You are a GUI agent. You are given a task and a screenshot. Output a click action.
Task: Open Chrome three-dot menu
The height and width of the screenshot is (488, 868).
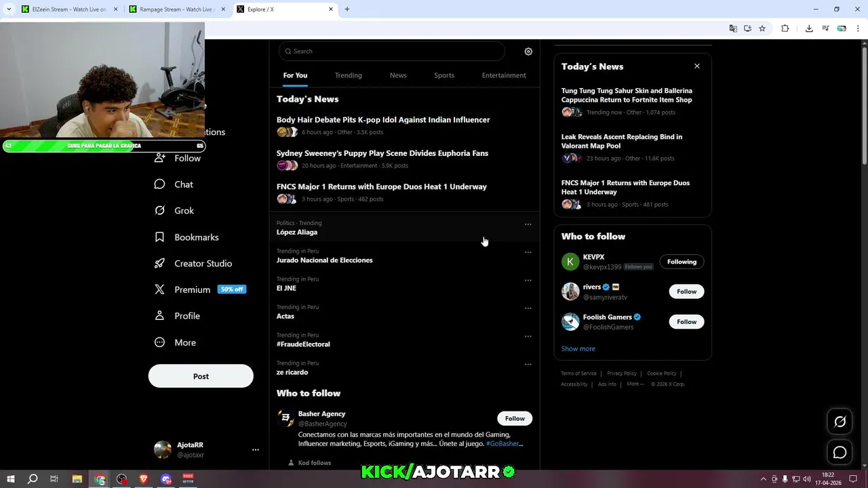click(859, 28)
